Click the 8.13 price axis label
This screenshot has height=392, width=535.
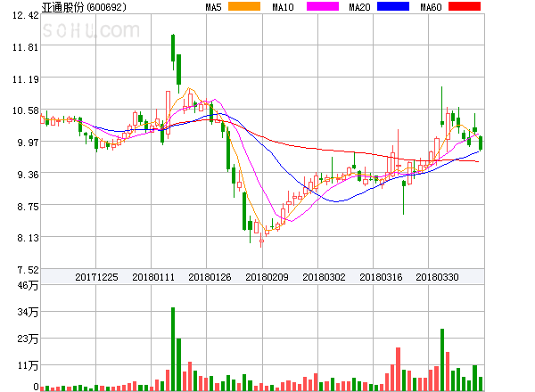[28, 238]
